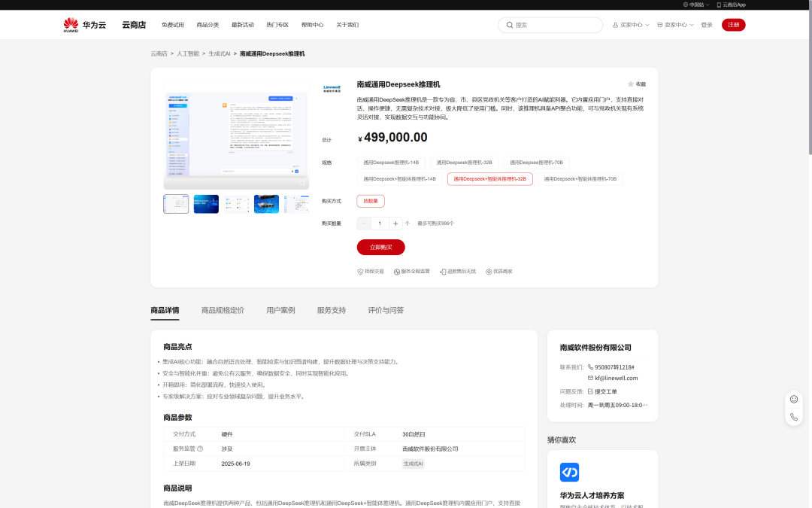The height and width of the screenshot is (508, 812).
Task: Open the 热门专区 nav item
Action: click(277, 25)
